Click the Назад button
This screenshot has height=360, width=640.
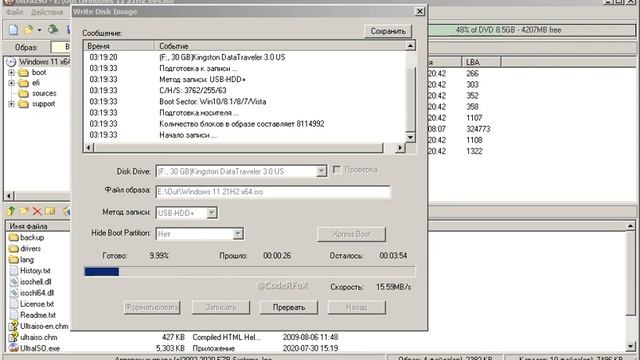[356, 307]
